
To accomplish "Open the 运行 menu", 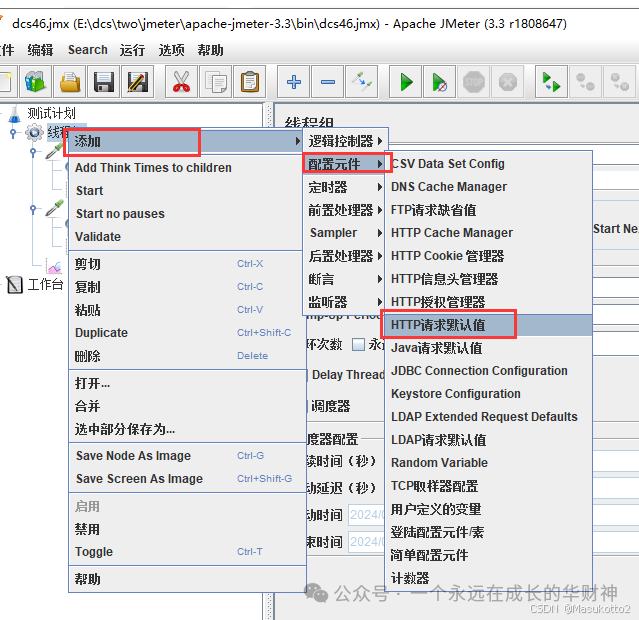I will [x=132, y=50].
